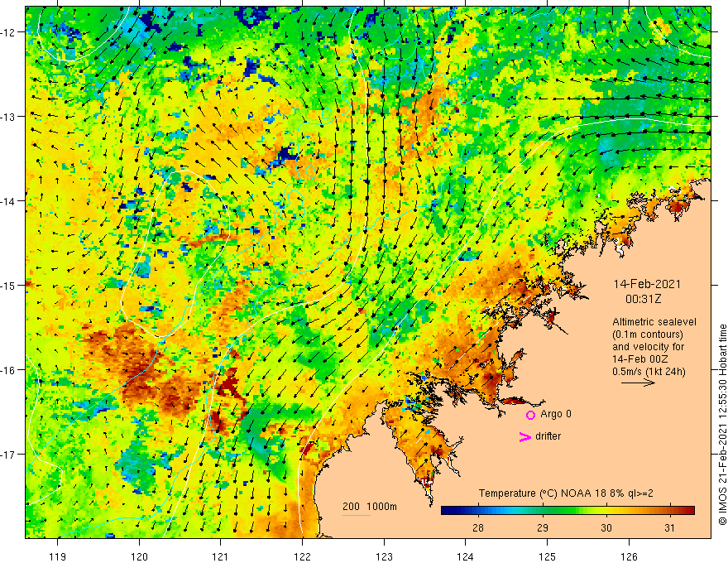Click longitude axis label 123

coord(384,556)
